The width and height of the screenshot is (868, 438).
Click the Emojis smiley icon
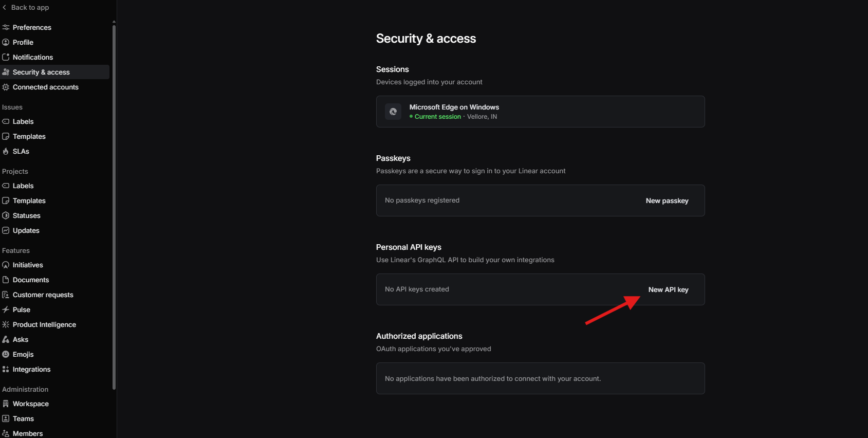(6, 354)
